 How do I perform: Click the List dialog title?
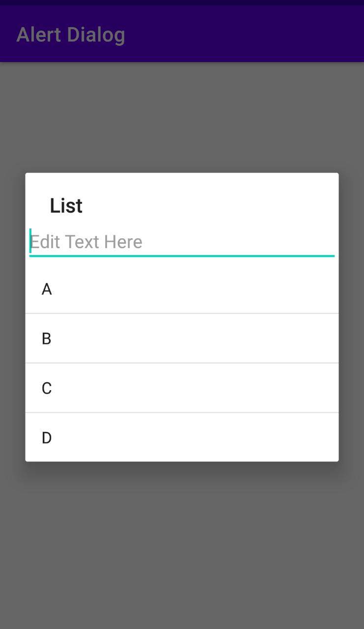pyautogui.click(x=66, y=205)
